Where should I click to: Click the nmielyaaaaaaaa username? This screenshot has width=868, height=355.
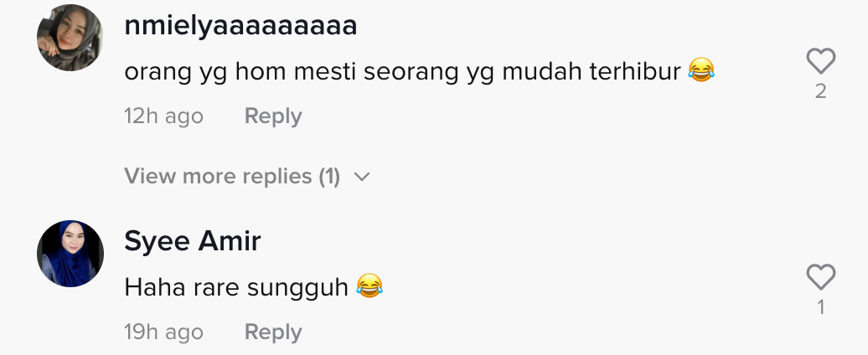(x=240, y=26)
